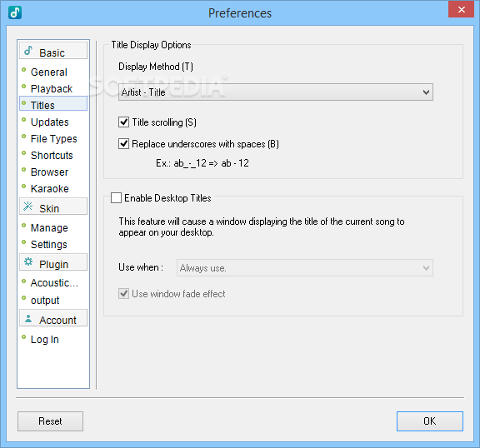Click the music note app icon in title bar
480x448 pixels.
pyautogui.click(x=15, y=12)
